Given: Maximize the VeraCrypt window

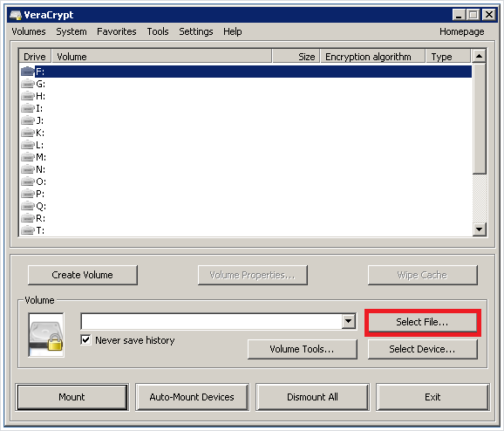Looking at the screenshot, I should coord(473,15).
